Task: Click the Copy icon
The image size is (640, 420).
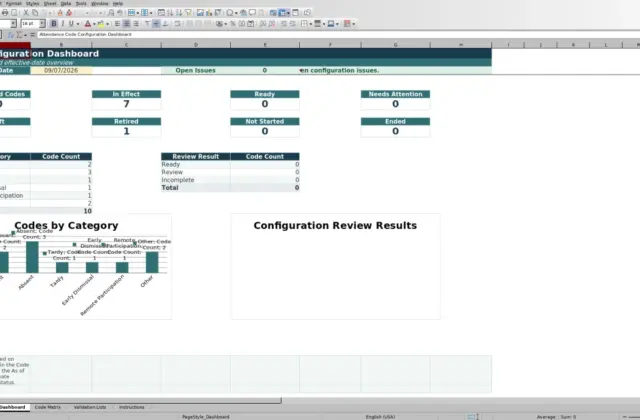Action: click(35, 13)
